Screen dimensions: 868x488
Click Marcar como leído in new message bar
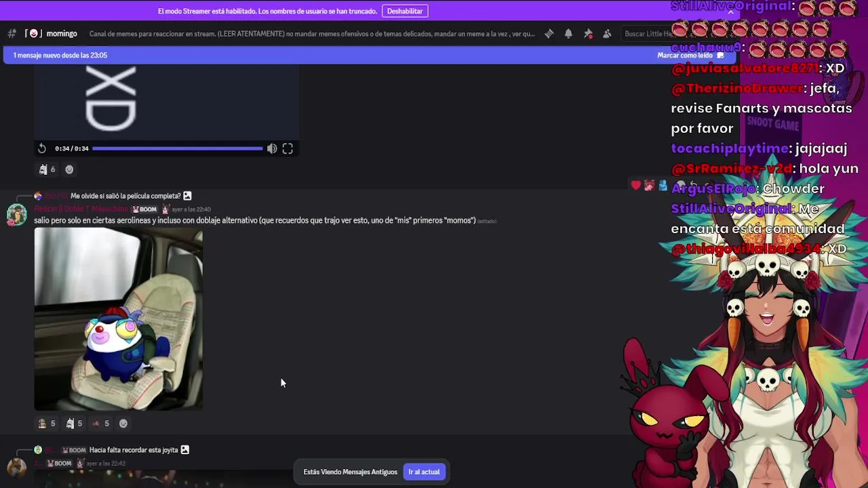click(x=690, y=56)
